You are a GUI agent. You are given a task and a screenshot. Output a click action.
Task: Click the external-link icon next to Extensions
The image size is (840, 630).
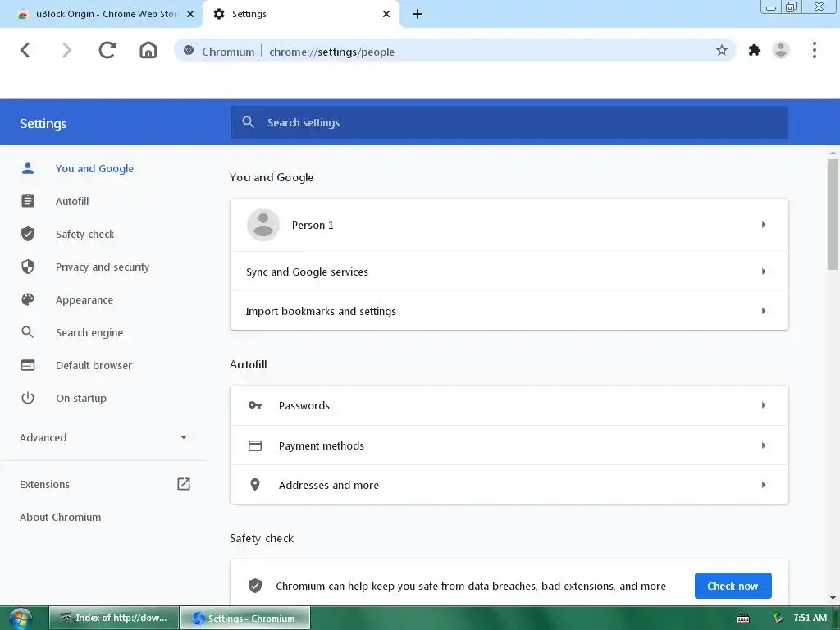coord(184,484)
